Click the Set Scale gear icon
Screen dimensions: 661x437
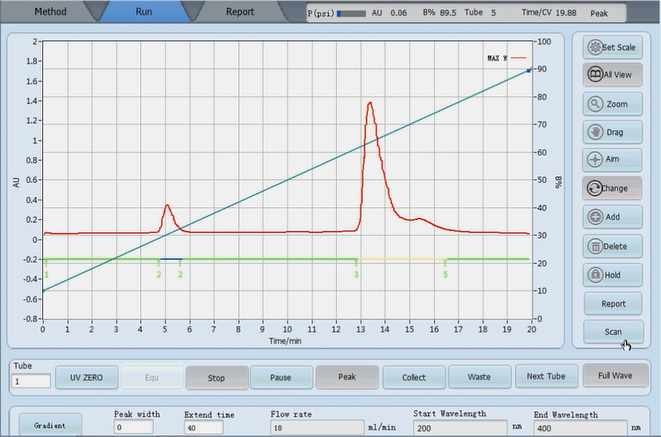point(594,47)
